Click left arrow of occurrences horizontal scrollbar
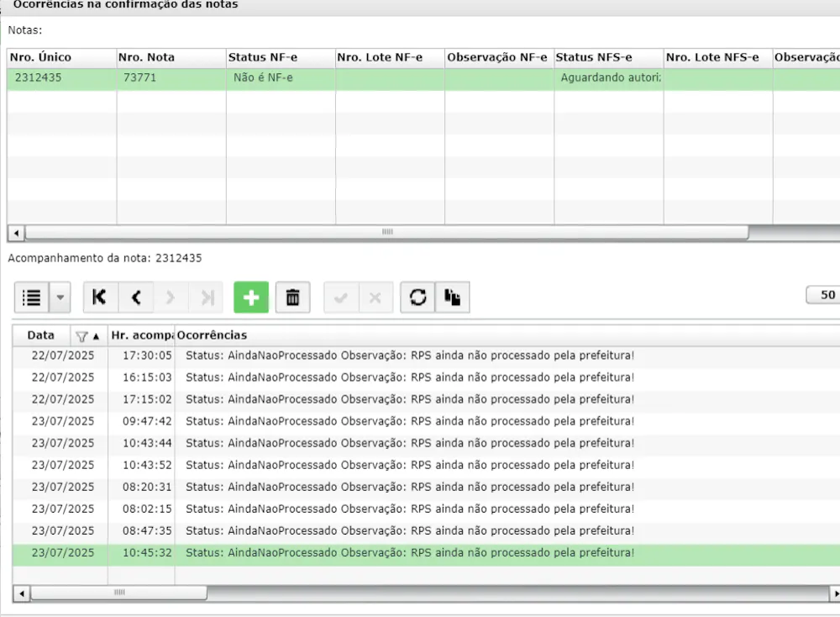The height and width of the screenshot is (617, 840). 22,593
